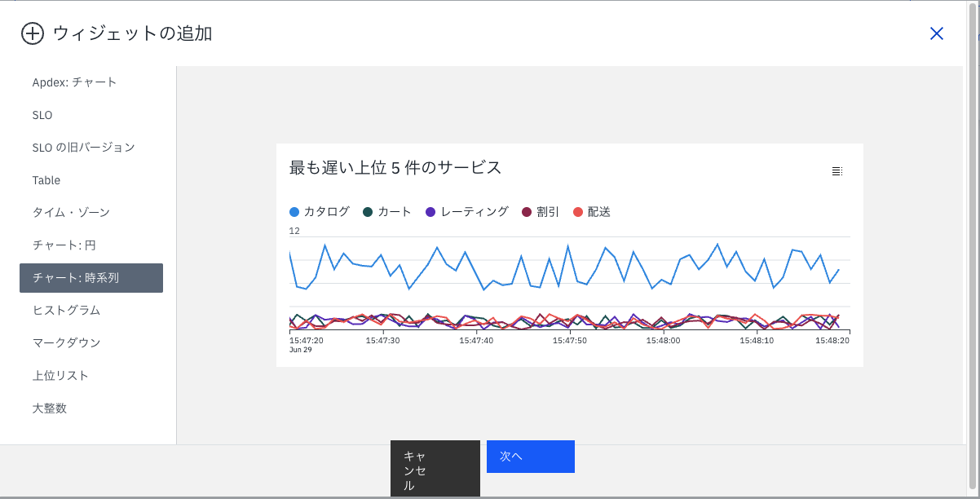Pick the タイム・ゾーン widget option
Viewport: 980px width, 499px height.
click(x=71, y=213)
